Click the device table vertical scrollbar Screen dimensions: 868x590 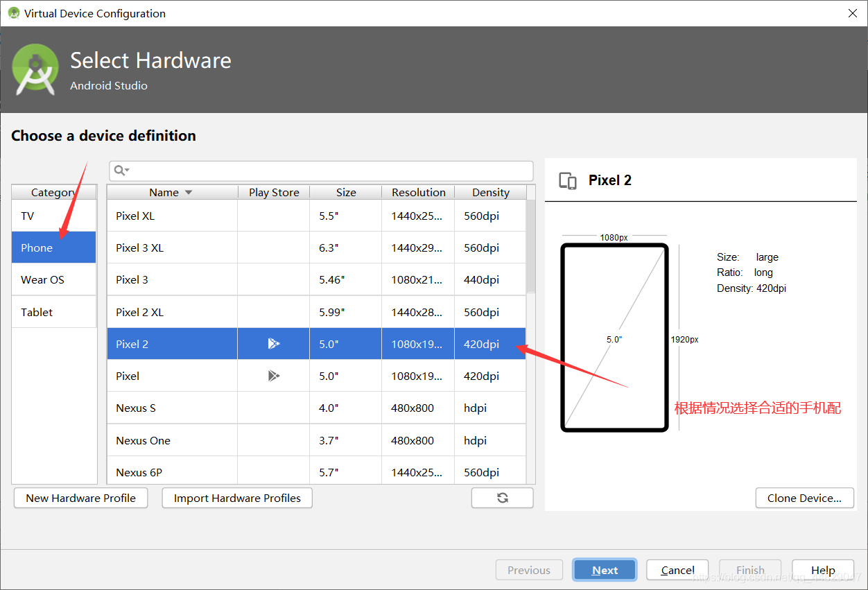[x=531, y=246]
